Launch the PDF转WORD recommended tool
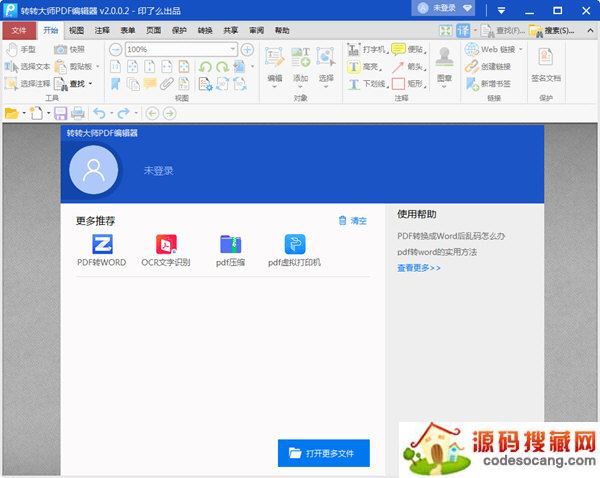 (102, 251)
